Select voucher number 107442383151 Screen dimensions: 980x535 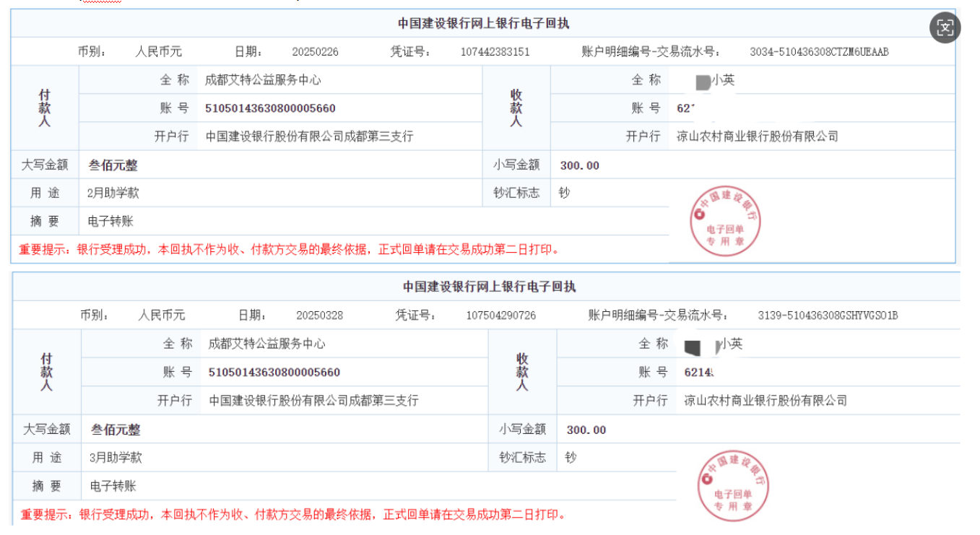click(495, 52)
